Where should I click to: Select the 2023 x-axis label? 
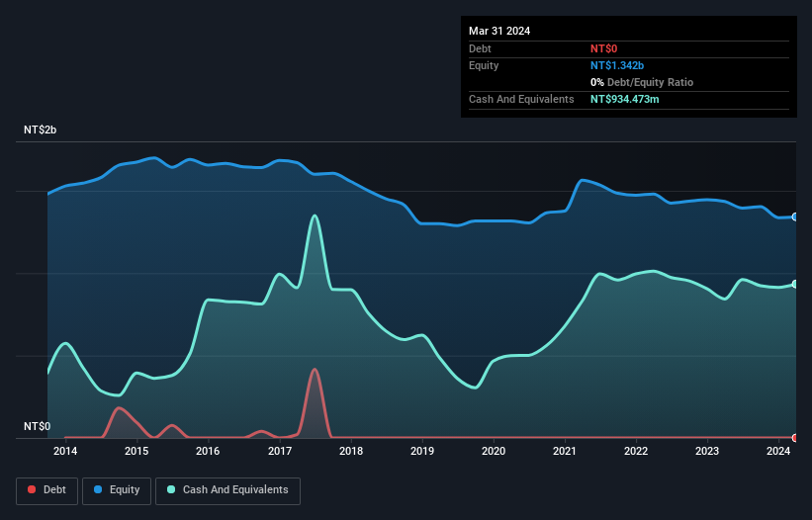point(707,451)
